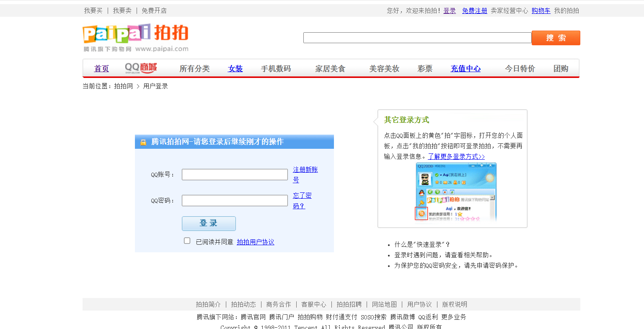
Task: Click 注册新账号 link
Action: 305,175
